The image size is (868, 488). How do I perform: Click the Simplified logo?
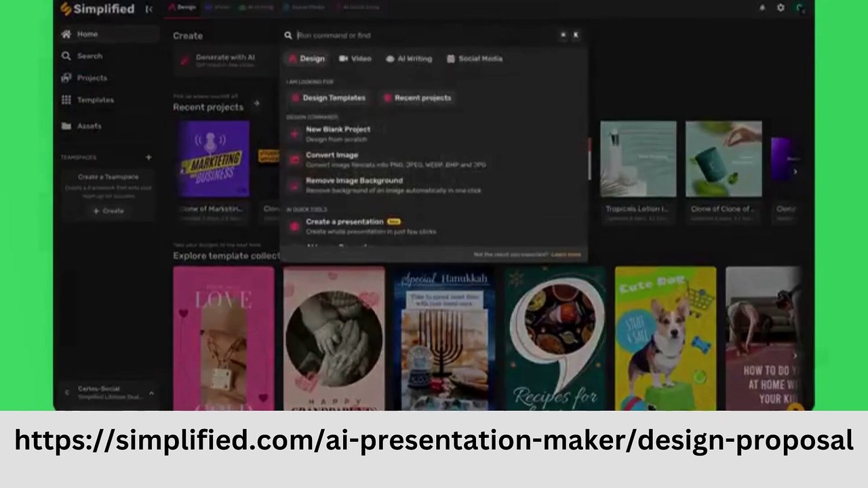click(97, 9)
